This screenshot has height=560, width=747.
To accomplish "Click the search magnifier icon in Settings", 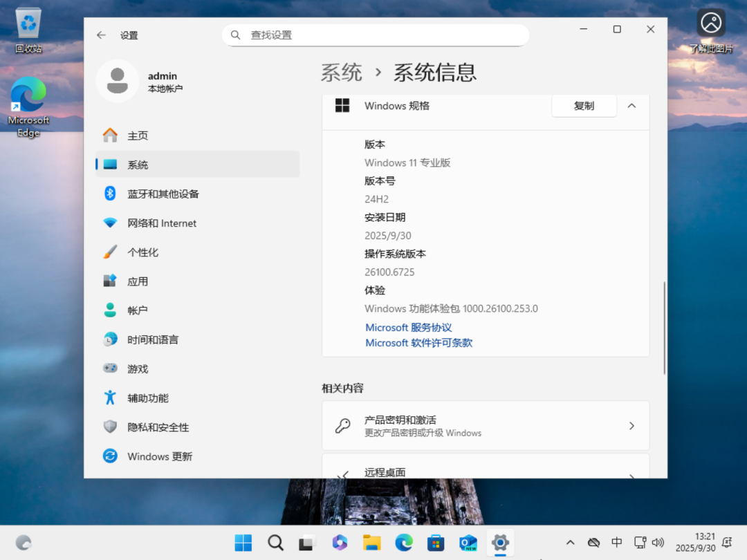I will [235, 35].
